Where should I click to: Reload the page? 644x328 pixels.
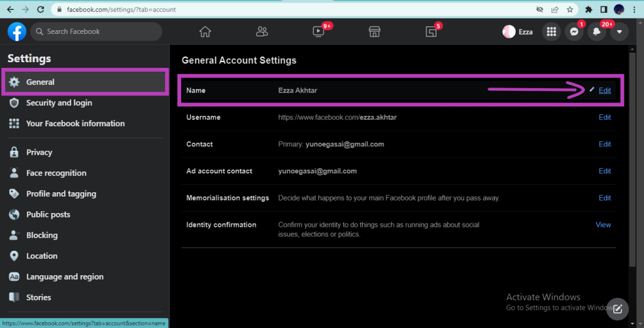tap(40, 9)
